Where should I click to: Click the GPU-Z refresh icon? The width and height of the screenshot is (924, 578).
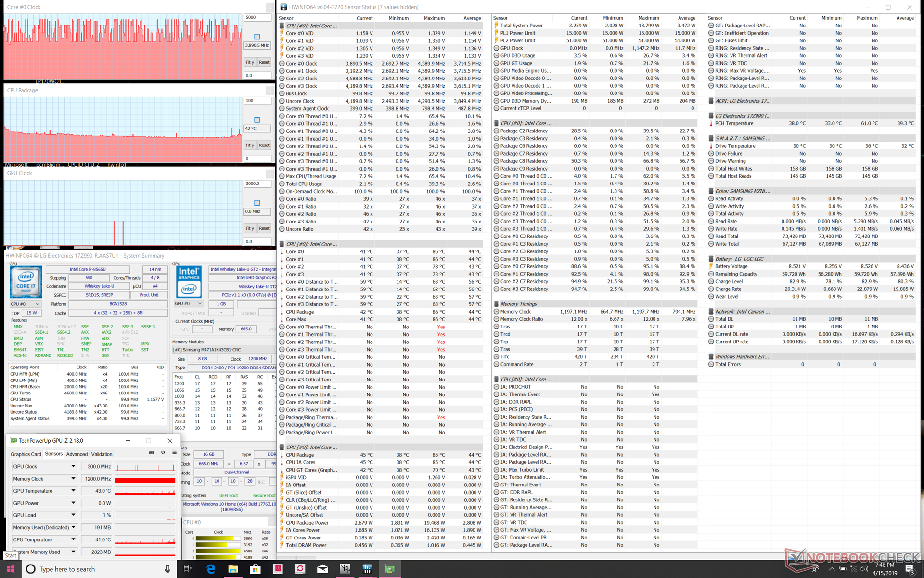tap(163, 452)
